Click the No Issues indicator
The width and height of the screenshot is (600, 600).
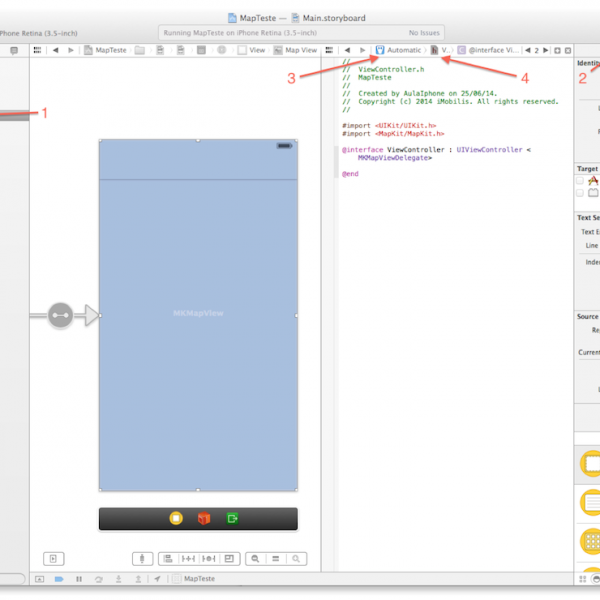pyautogui.click(x=424, y=33)
